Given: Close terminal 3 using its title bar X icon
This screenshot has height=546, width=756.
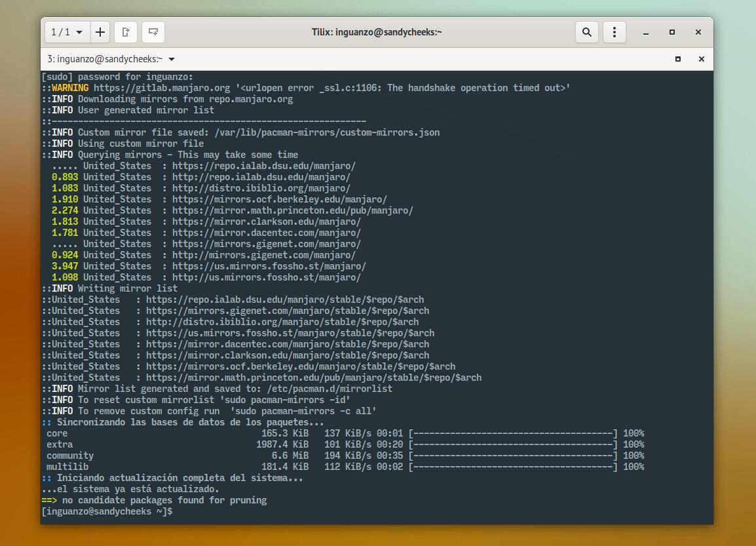Looking at the screenshot, I should [701, 59].
